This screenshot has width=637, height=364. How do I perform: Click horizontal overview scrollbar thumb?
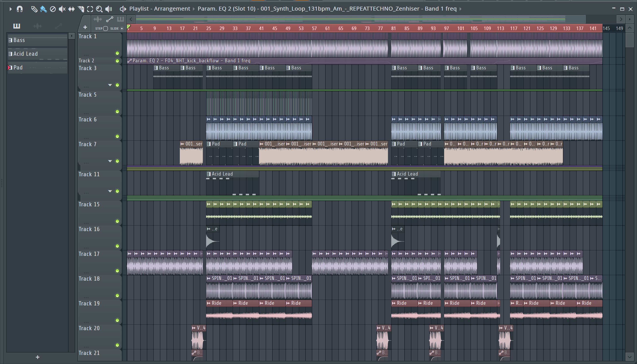[x=361, y=19]
